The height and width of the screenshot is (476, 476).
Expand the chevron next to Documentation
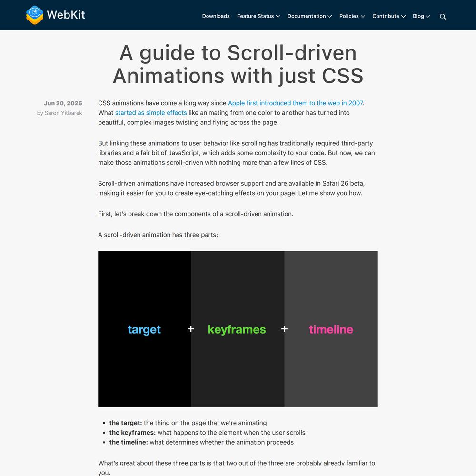[329, 17]
